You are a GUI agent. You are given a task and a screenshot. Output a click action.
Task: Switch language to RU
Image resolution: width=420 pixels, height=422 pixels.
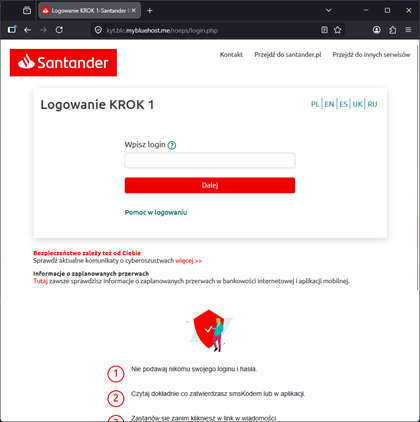click(x=372, y=104)
